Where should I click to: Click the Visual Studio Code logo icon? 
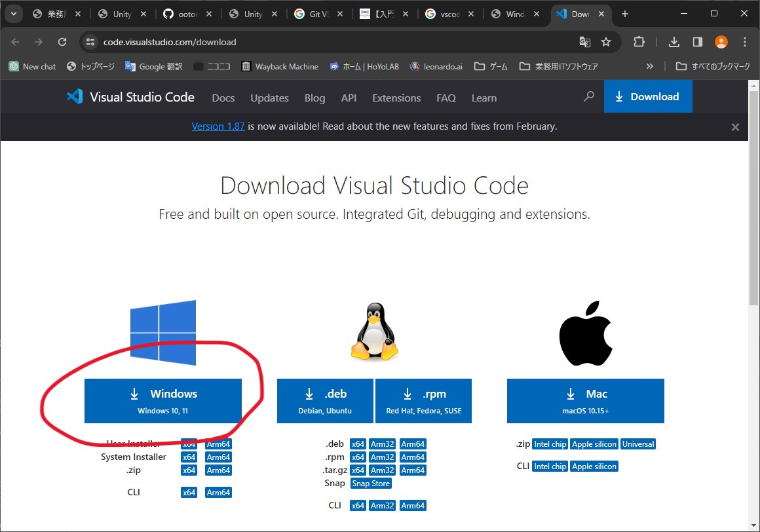pyautogui.click(x=75, y=97)
